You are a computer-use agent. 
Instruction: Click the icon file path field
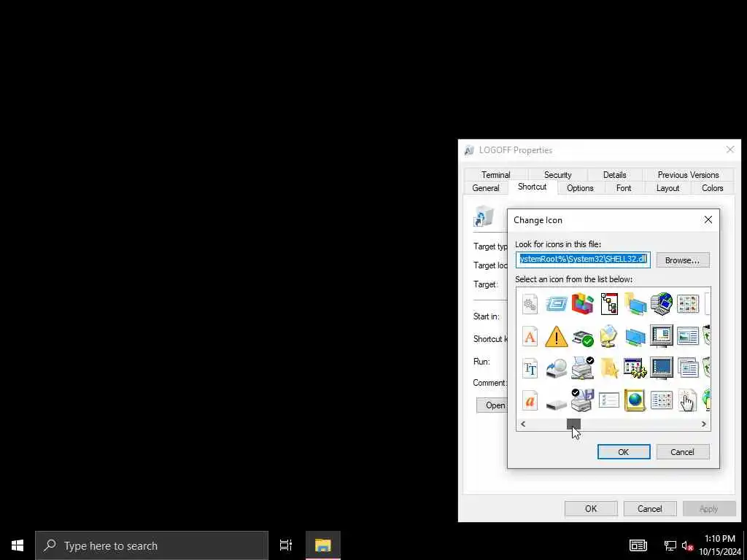click(x=583, y=260)
